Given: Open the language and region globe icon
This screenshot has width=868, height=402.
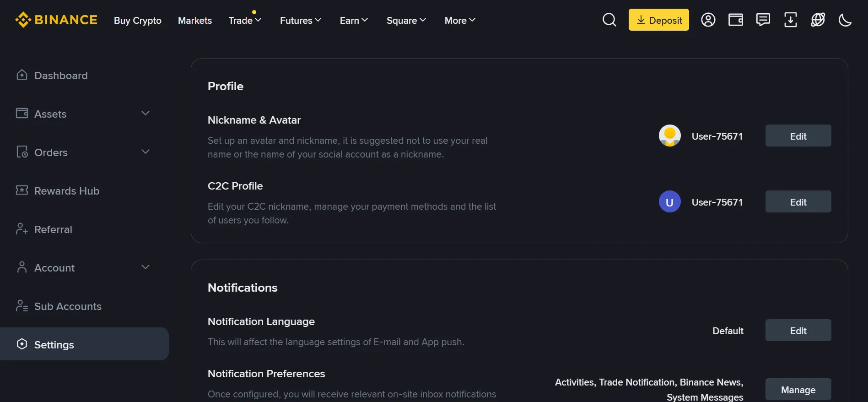Looking at the screenshot, I should 818,20.
